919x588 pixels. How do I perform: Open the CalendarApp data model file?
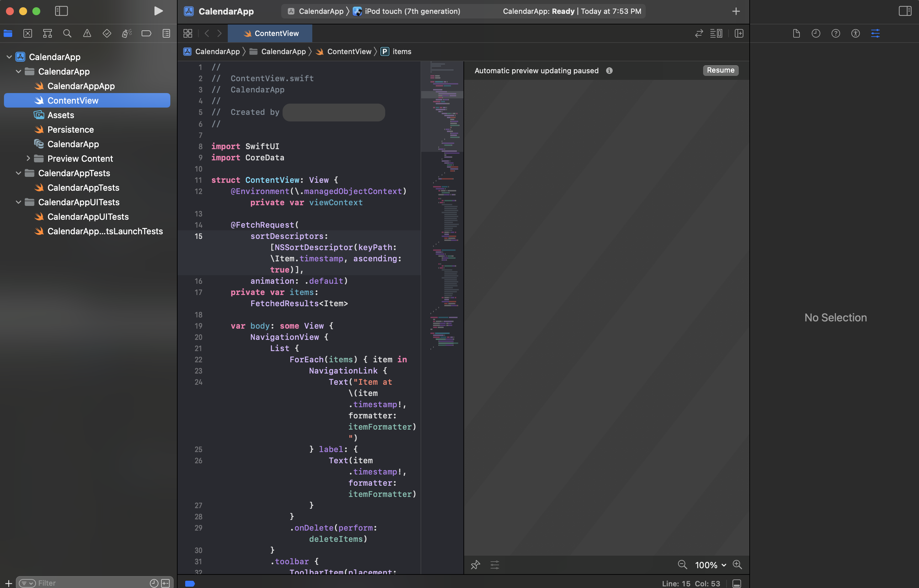73,144
